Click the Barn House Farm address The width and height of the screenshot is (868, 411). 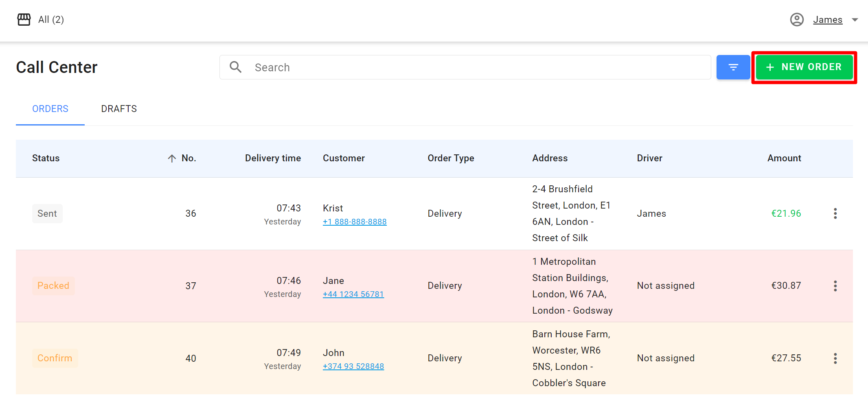(x=571, y=358)
